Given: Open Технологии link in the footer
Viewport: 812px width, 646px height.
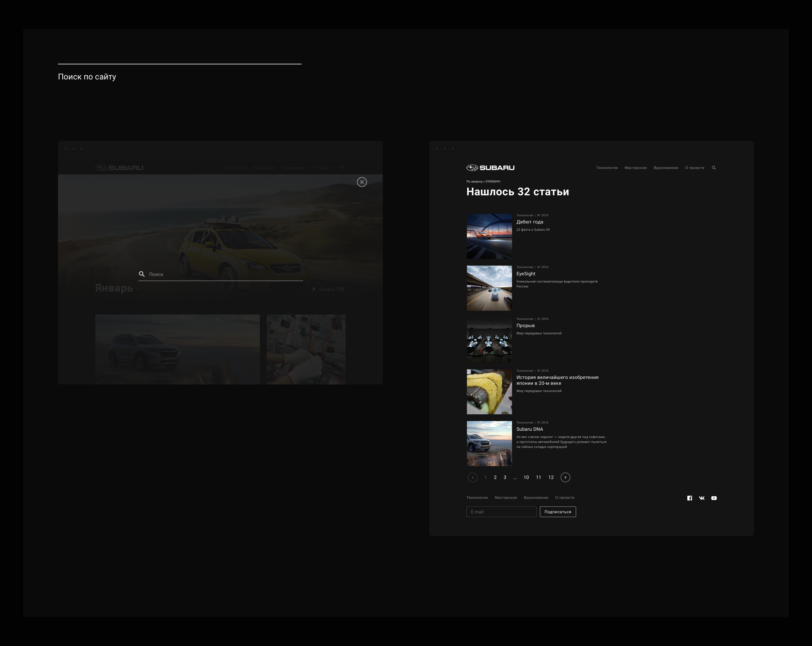Looking at the screenshot, I should click(x=477, y=498).
